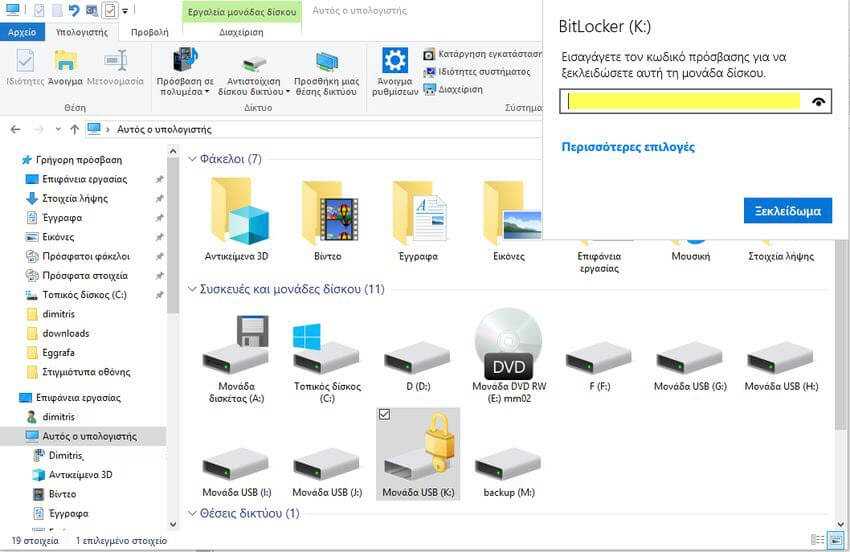850x552 pixels.
Task: Select USB drive (J:) icon
Action: point(326,463)
